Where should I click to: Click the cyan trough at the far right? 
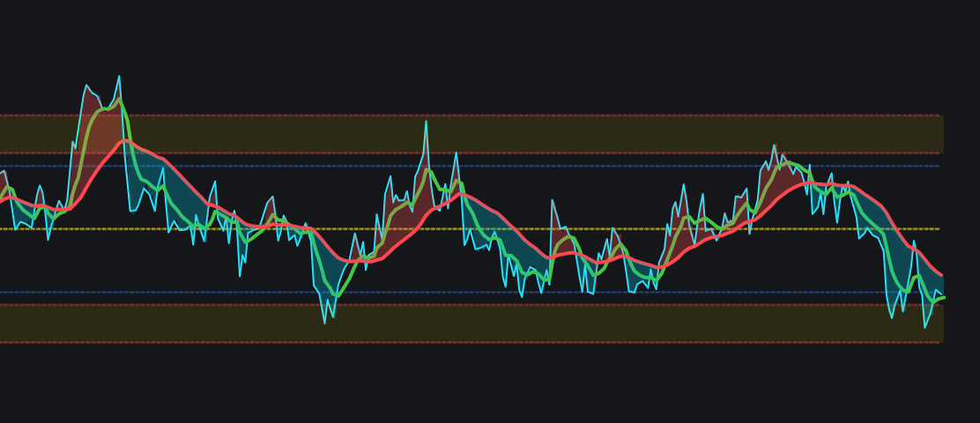(x=924, y=327)
